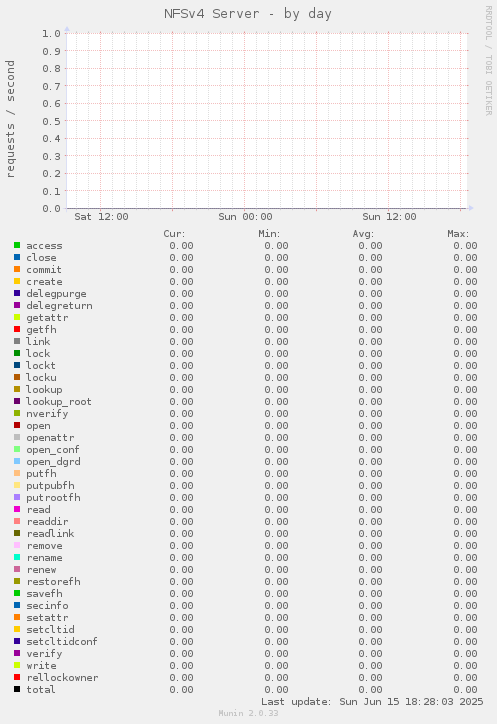Select the write legend label
Viewport: 497px width, 724px height.
click(41, 666)
